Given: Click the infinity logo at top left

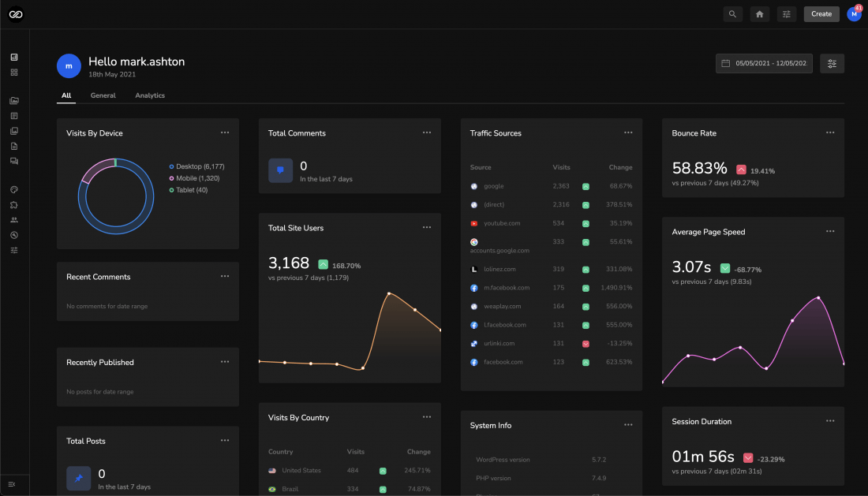Looking at the screenshot, I should point(16,14).
